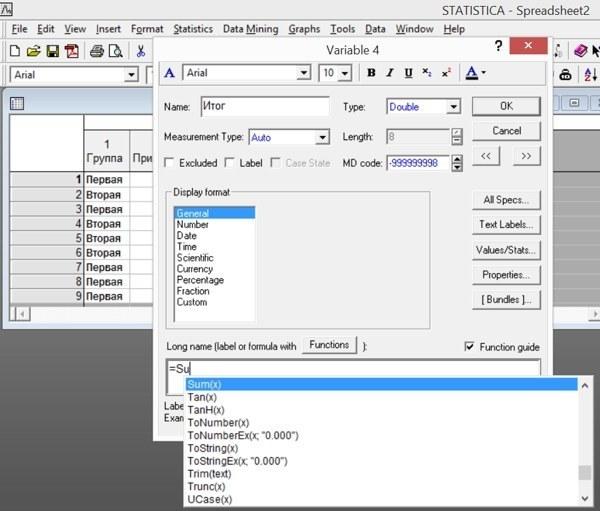The height and width of the screenshot is (511, 600).
Task: Open the Edit menu
Action: pos(46,29)
